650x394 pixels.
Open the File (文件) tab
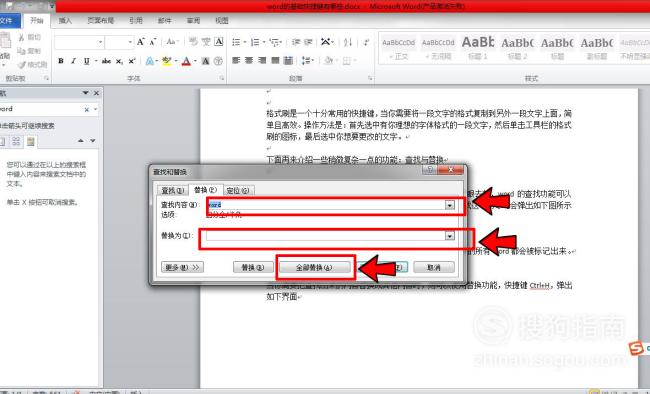[8, 20]
